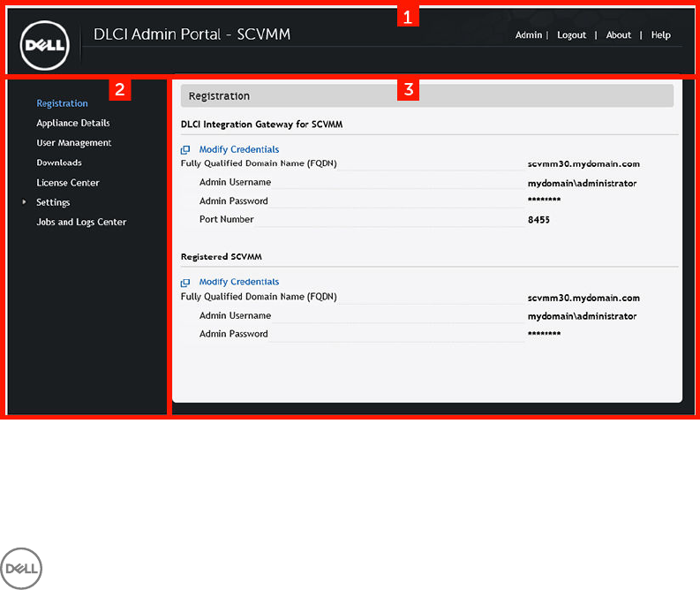Click the Admin link in header

[x=529, y=34]
